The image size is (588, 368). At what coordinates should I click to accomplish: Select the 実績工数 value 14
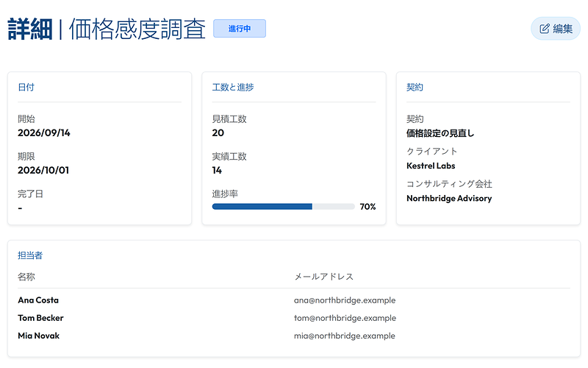pos(217,170)
